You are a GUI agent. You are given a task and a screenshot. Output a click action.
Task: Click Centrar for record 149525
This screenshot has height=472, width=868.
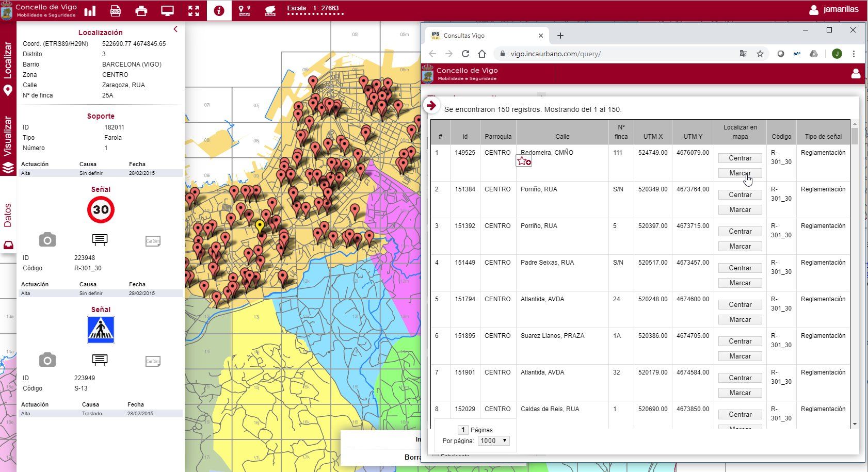(x=740, y=158)
